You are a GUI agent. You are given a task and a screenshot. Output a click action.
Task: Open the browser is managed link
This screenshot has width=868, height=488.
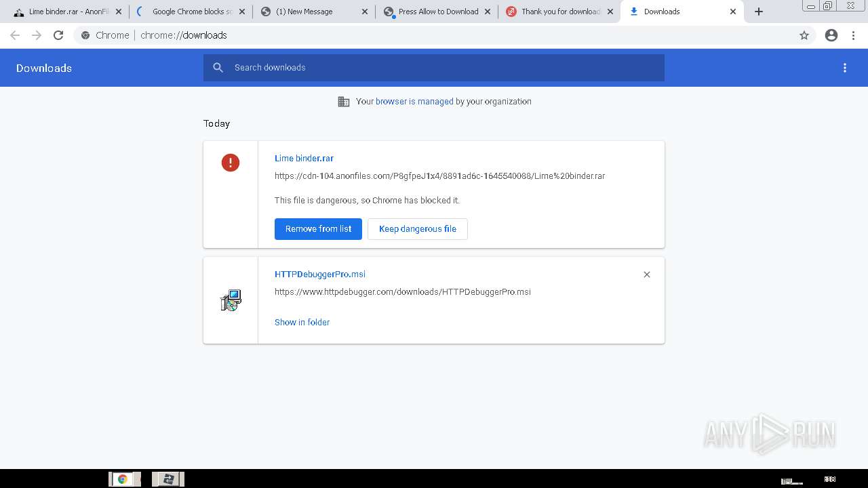[414, 102]
